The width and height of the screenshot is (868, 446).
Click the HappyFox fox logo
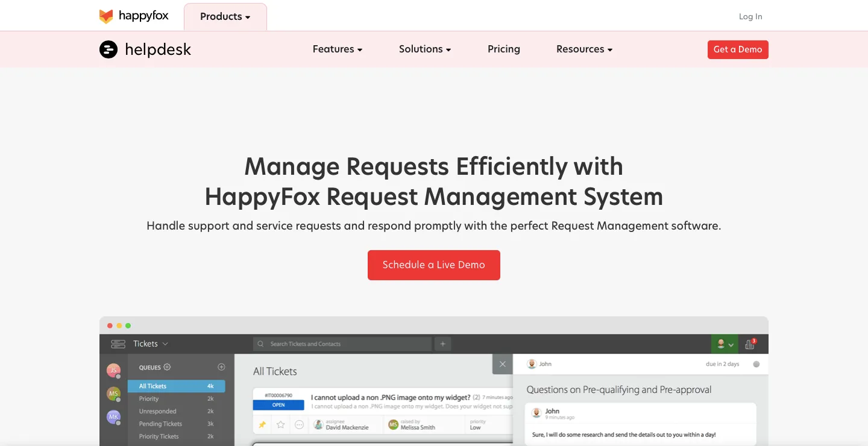pos(106,16)
